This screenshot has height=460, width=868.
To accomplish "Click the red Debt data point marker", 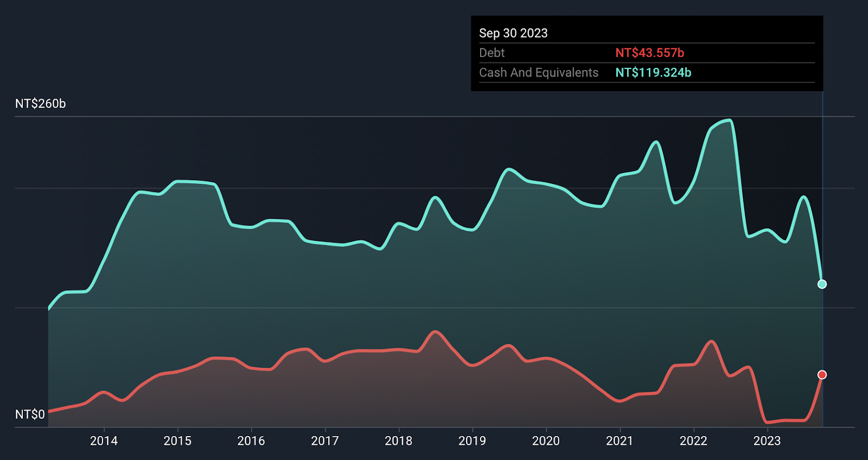I will [x=822, y=375].
